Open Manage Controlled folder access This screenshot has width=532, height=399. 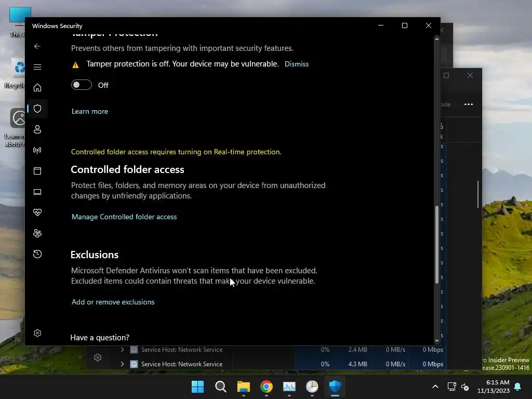click(124, 217)
